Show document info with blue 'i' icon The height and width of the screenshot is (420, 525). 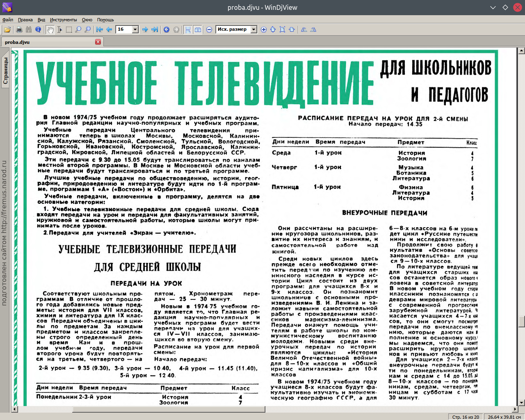tap(38, 30)
